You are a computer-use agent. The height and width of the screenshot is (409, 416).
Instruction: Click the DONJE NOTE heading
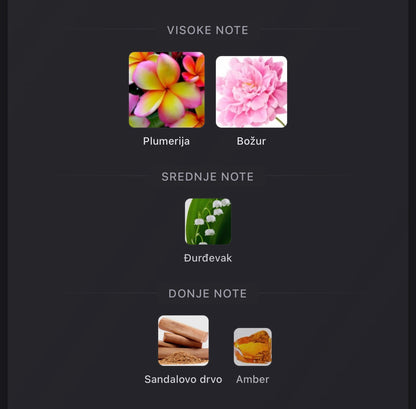(x=208, y=294)
